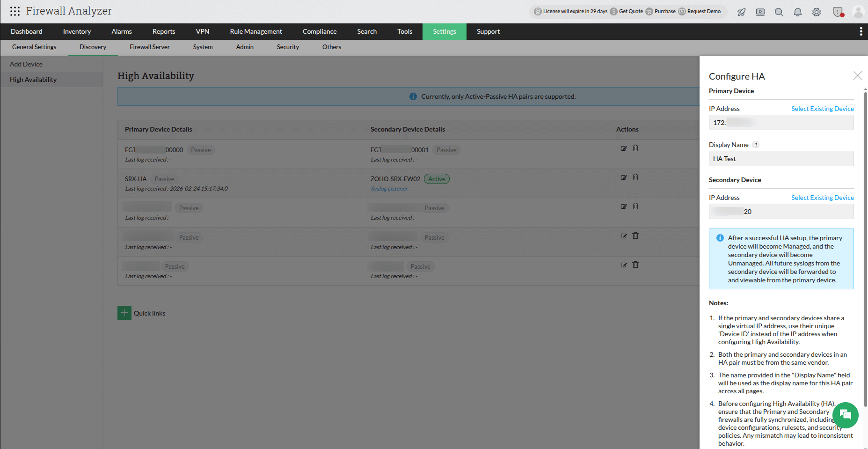Edit the SRX-HA pair using the pencil icon

click(624, 177)
